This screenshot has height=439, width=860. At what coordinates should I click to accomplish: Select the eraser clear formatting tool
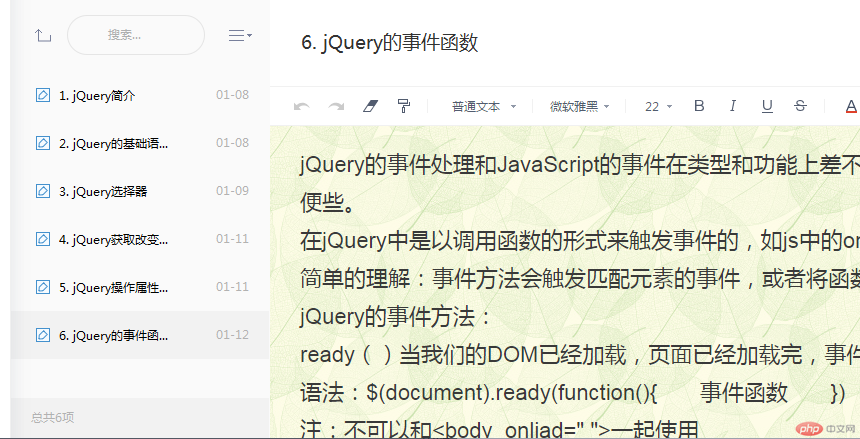point(371,106)
